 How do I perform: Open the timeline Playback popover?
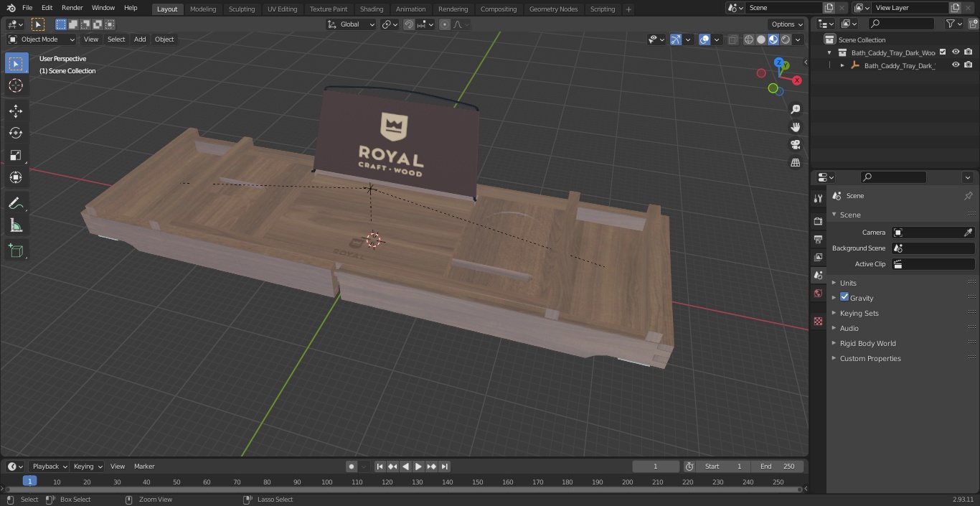click(49, 467)
